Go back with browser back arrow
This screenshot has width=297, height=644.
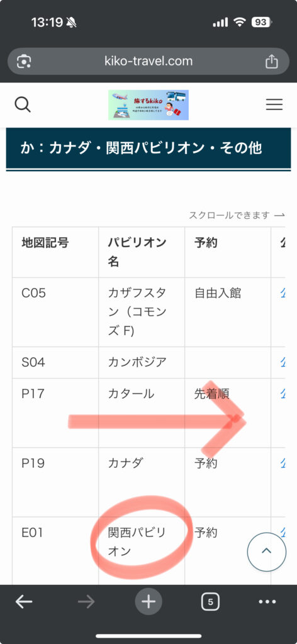tap(24, 602)
